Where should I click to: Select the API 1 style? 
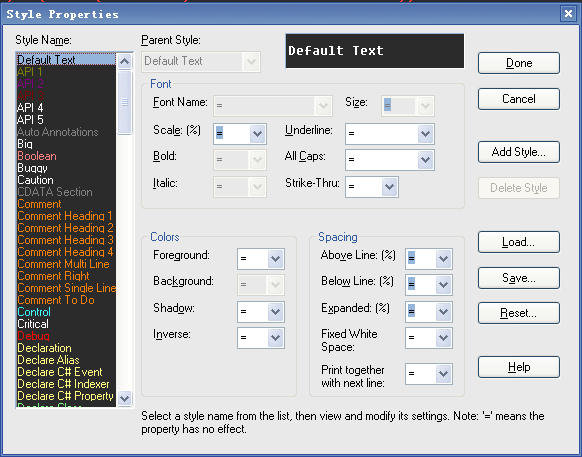pyautogui.click(x=66, y=72)
